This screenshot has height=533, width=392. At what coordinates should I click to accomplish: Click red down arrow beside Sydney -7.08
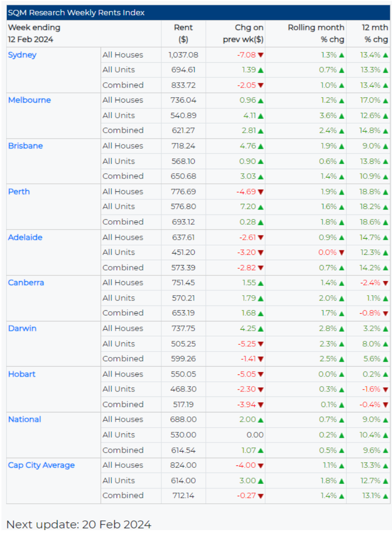(261, 55)
